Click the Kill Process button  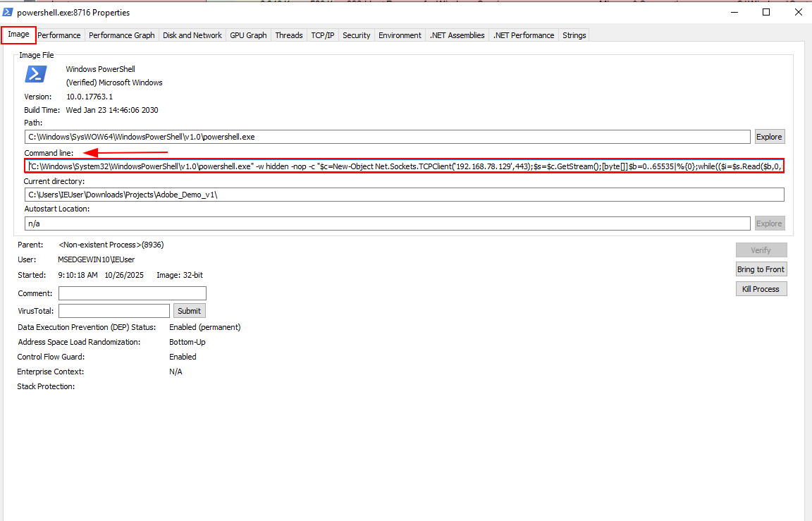pos(761,289)
